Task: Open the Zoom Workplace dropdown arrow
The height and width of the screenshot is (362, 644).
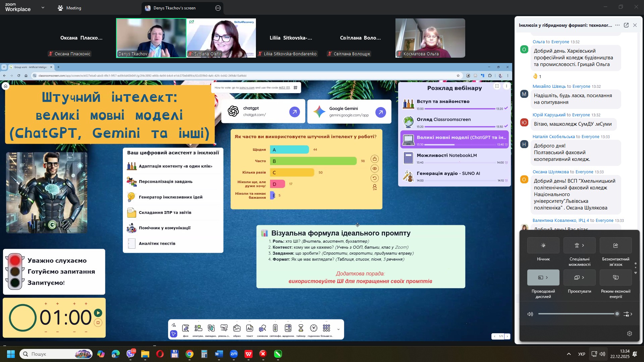Action: tap(43, 7)
